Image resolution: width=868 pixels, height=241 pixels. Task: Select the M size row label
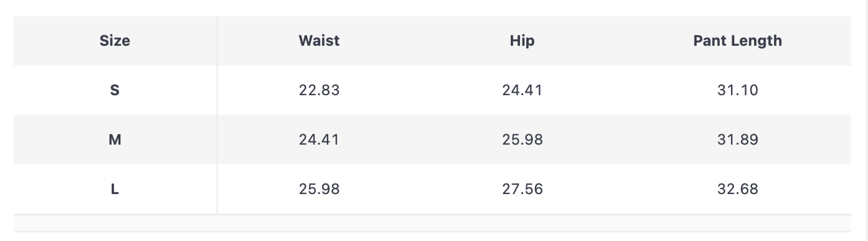click(x=115, y=140)
